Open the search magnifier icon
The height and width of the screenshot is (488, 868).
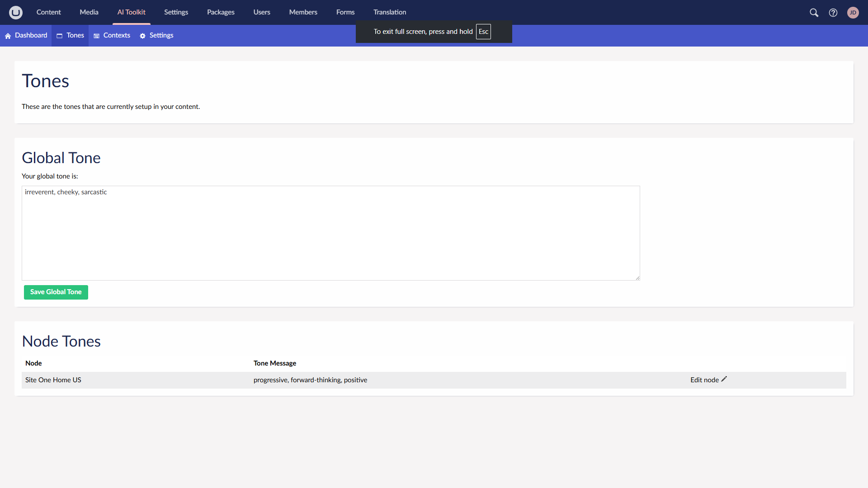tap(814, 13)
